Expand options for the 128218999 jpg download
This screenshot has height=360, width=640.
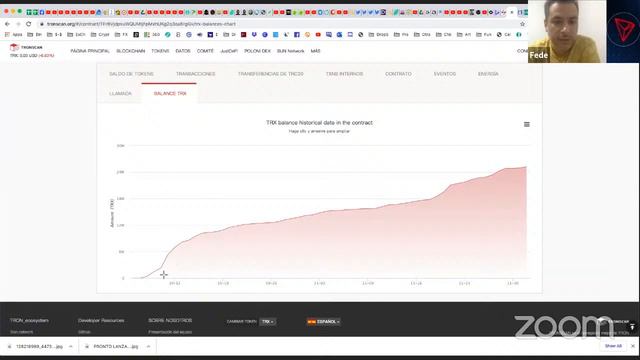click(71, 347)
